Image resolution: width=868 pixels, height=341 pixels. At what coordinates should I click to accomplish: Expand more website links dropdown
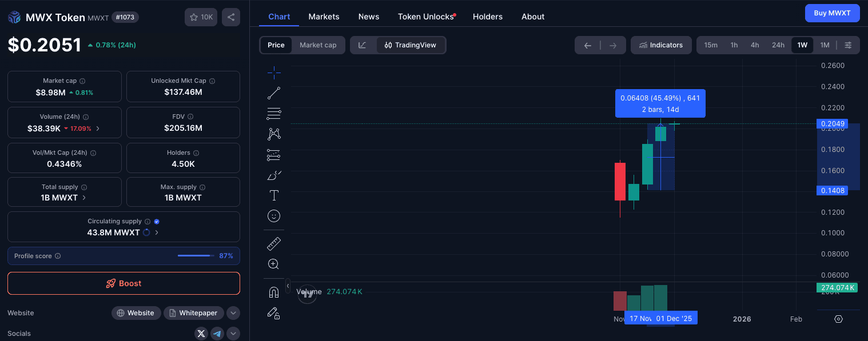pyautogui.click(x=233, y=313)
